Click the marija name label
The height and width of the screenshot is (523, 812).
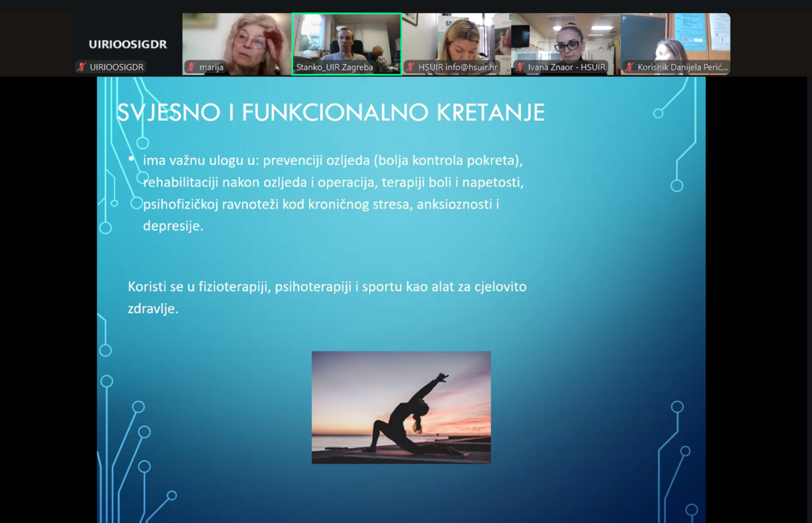click(212, 68)
